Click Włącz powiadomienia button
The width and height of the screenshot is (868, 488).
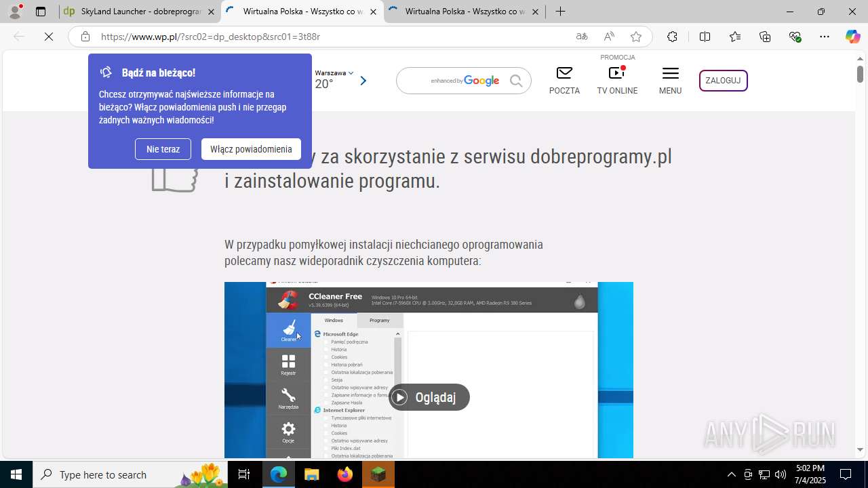click(x=251, y=149)
